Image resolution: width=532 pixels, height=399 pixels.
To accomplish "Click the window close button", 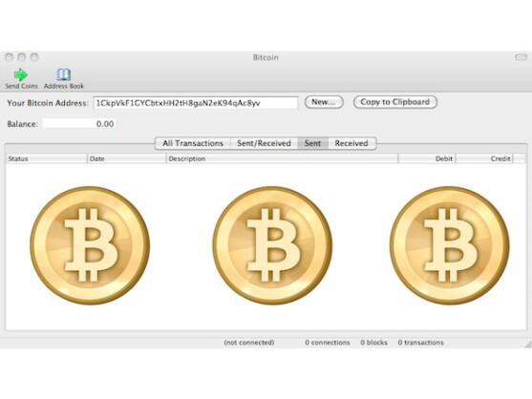I will point(10,57).
